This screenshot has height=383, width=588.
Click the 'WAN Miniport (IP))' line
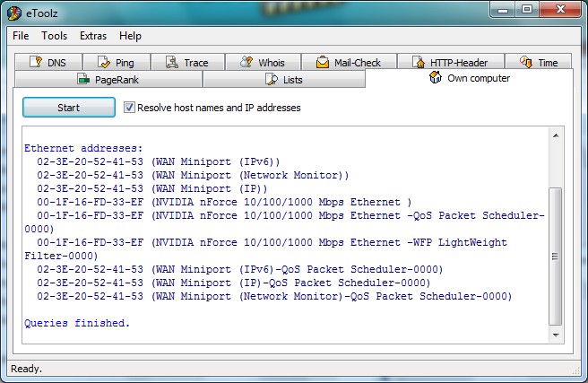tap(151, 188)
